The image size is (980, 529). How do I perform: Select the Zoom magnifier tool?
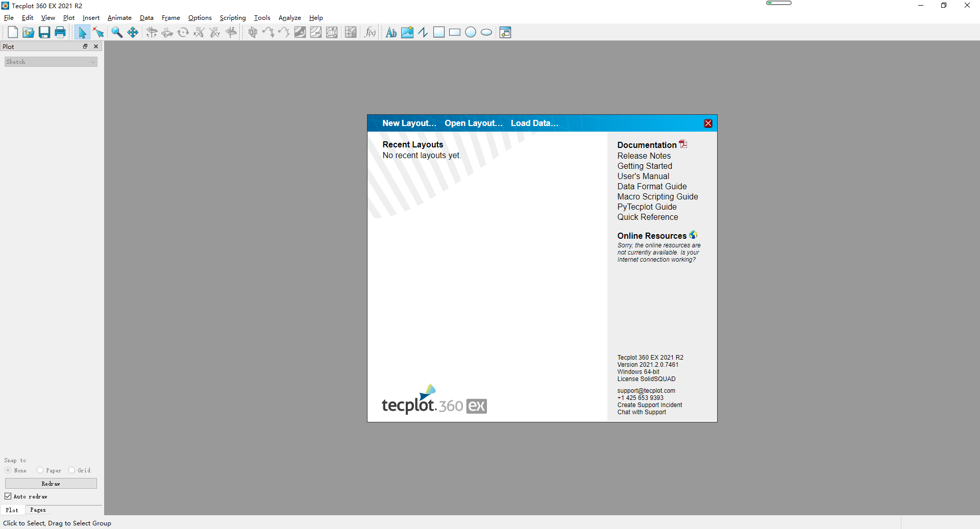point(117,33)
